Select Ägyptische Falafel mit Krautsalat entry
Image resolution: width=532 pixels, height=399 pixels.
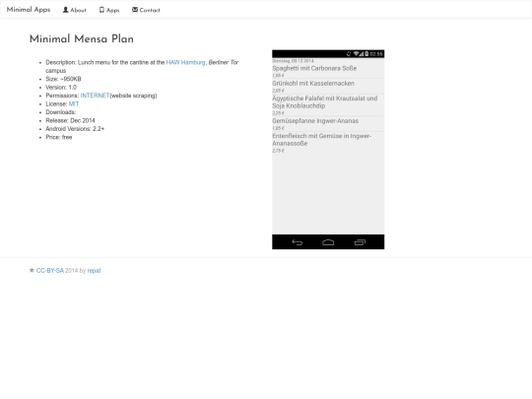click(x=328, y=105)
